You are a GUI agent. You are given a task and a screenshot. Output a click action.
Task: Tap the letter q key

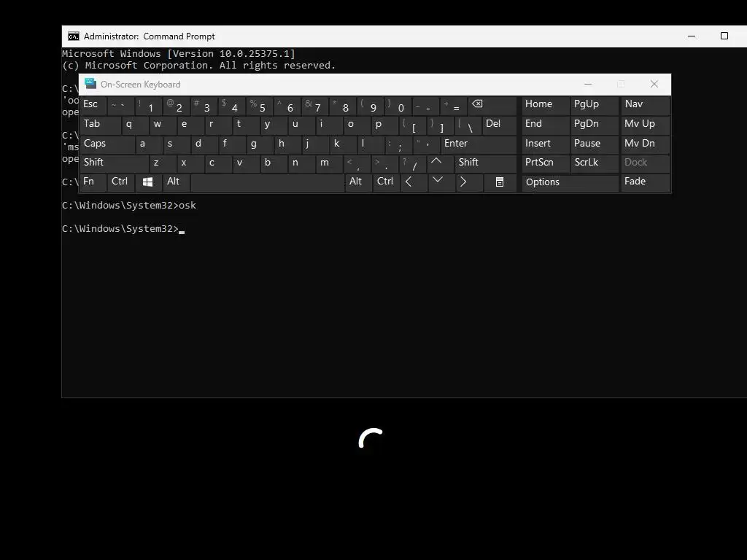tap(135, 125)
